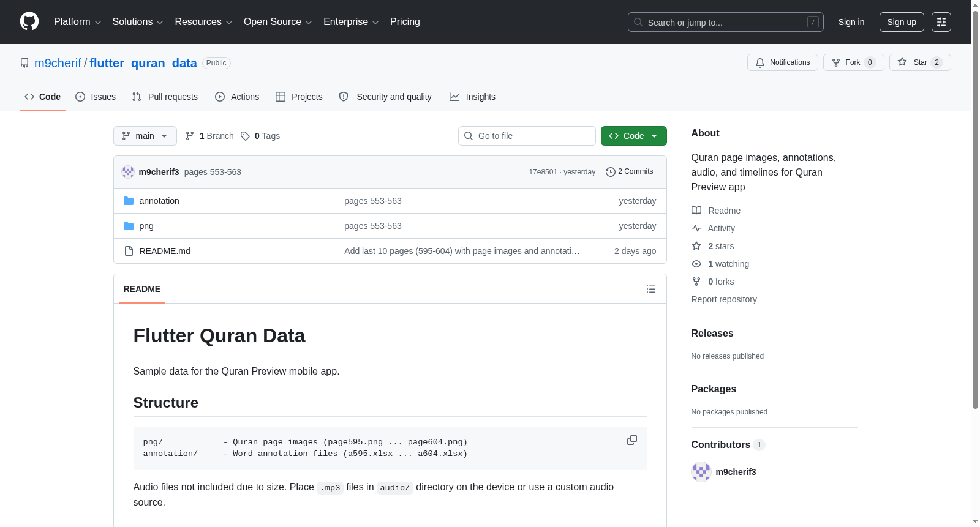Switch to the Projects tab
The height and width of the screenshot is (527, 980).
299,97
